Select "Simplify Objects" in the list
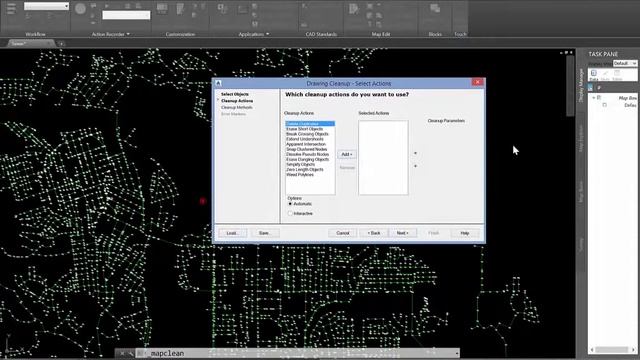This screenshot has height=360, width=640. coord(300,164)
